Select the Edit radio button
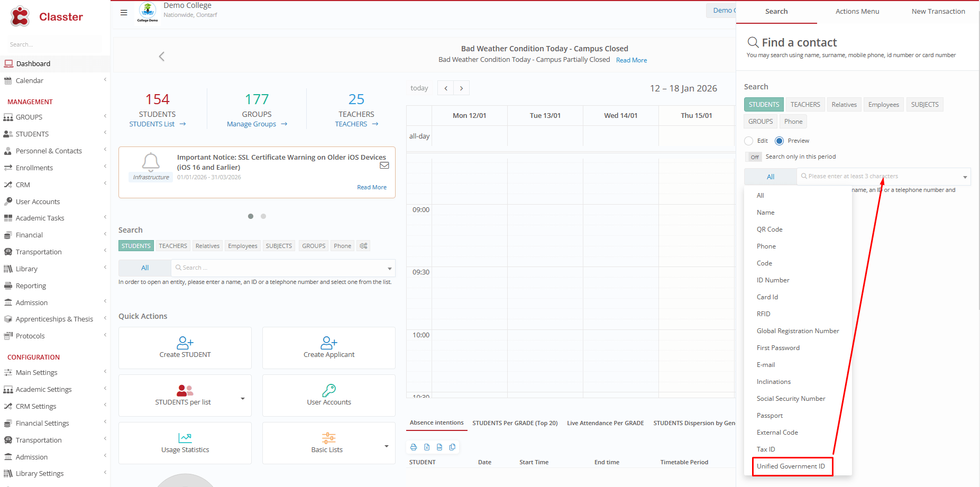980x487 pixels. [748, 141]
